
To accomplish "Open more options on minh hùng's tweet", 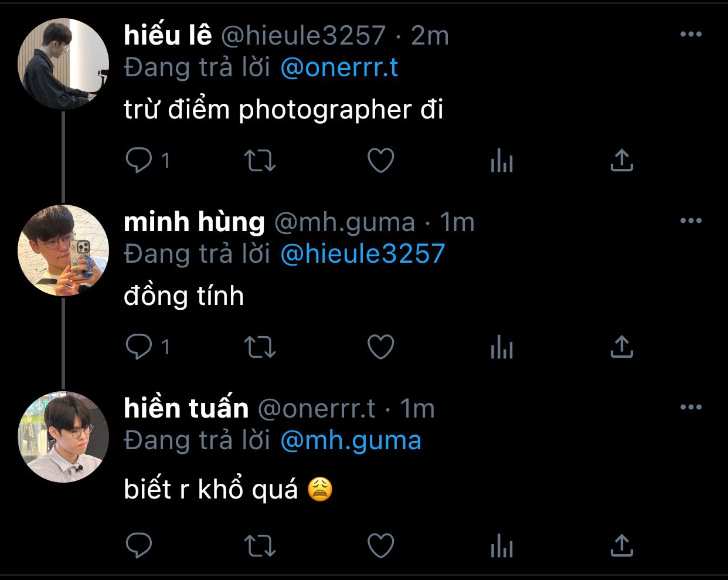I will 690,221.
